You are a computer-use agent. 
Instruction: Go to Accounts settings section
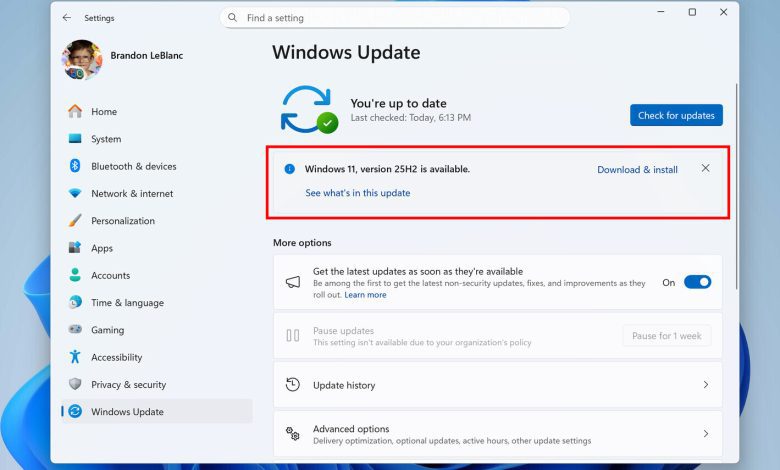(110, 275)
